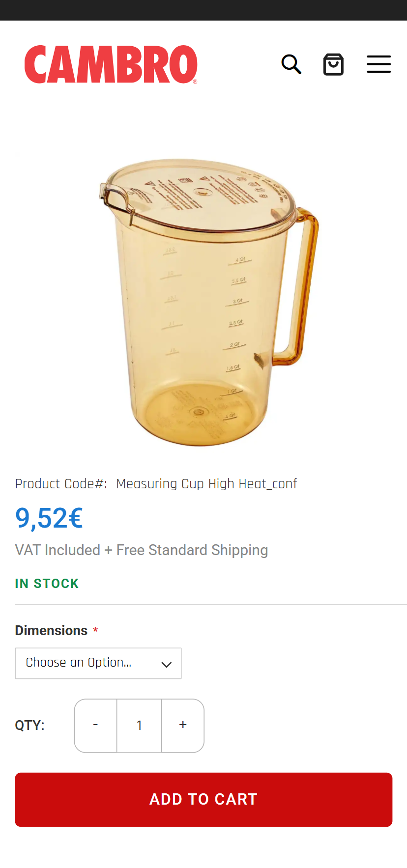Open the hamburger navigation menu

pos(378,64)
